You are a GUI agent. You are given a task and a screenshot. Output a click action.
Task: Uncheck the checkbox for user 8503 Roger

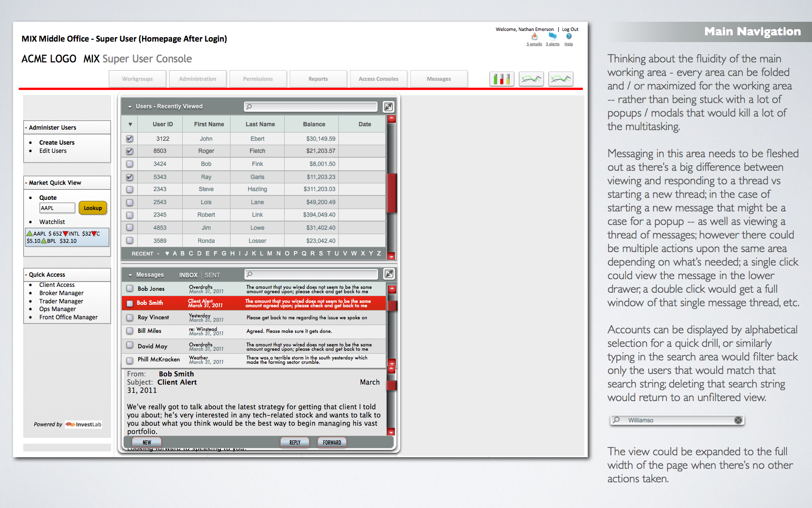pos(130,151)
